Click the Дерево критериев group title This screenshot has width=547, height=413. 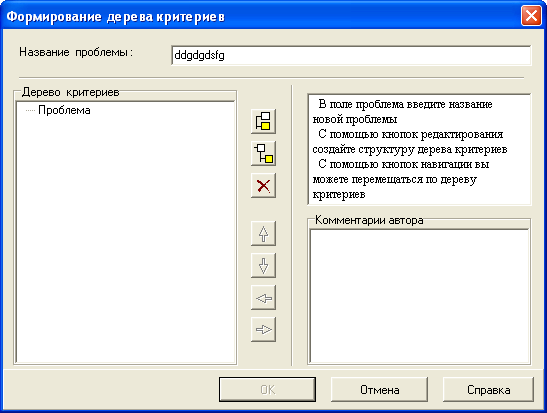[70, 92]
